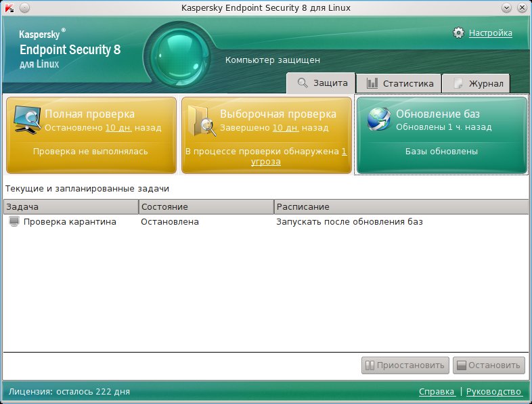Image resolution: width=532 pixels, height=404 pixels.
Task: Open Настройка settings gear icon
Action: tap(458, 33)
